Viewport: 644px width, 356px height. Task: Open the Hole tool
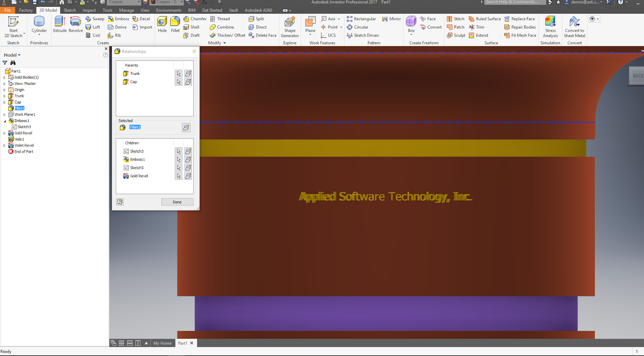162,25
